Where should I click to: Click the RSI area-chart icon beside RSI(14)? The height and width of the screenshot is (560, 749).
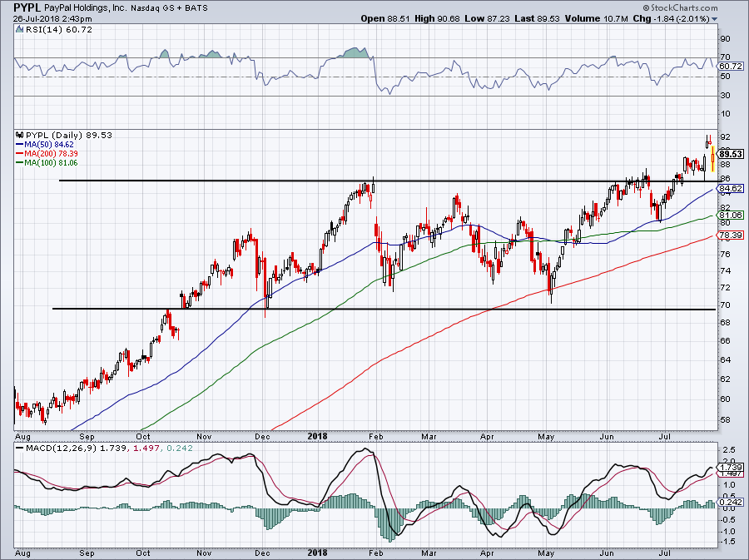19,29
